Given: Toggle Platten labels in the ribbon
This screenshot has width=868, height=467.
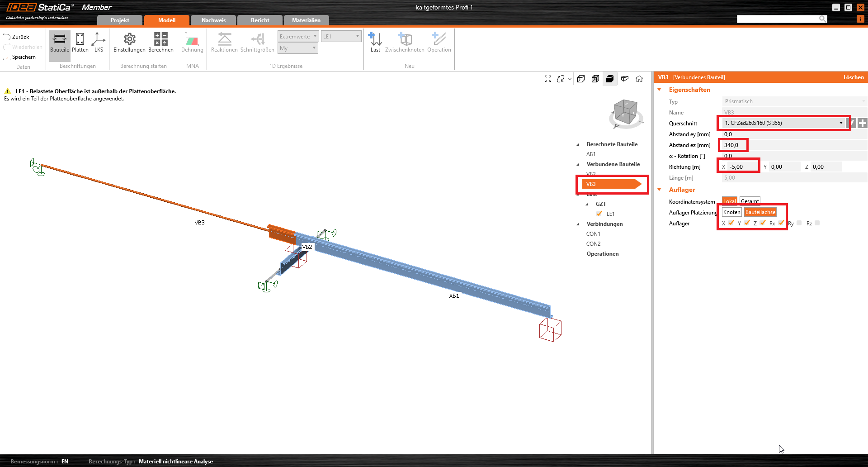Looking at the screenshot, I should coord(80,43).
